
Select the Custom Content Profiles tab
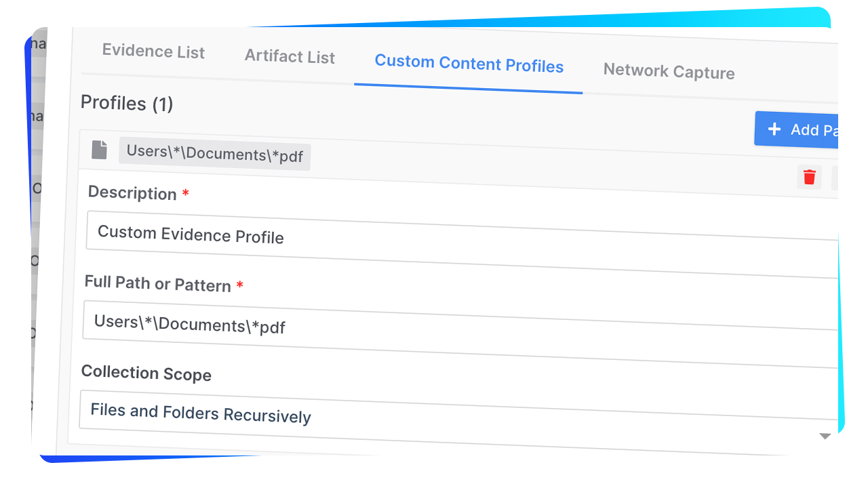pos(469,65)
